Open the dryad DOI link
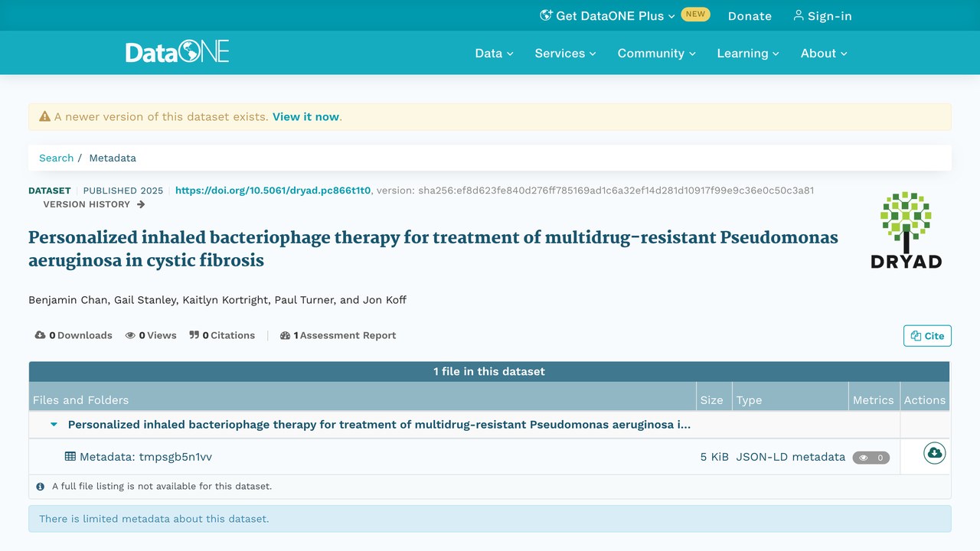The width and height of the screenshot is (980, 551). point(273,191)
